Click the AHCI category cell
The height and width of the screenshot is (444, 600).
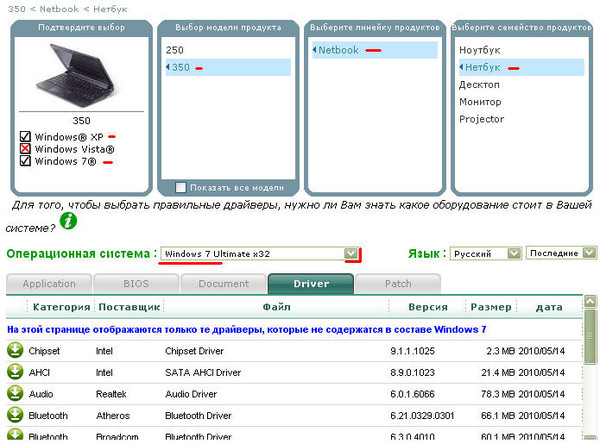point(39,372)
